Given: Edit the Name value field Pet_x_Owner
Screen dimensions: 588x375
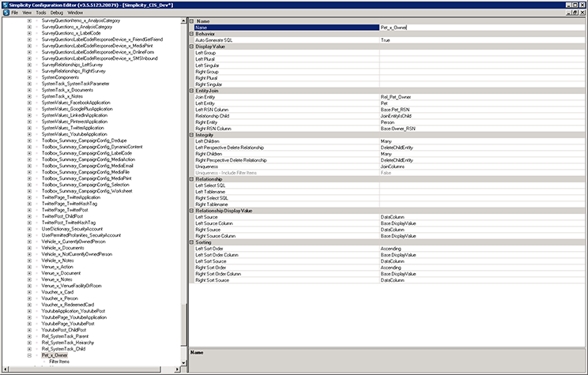Looking at the screenshot, I should pos(481,28).
